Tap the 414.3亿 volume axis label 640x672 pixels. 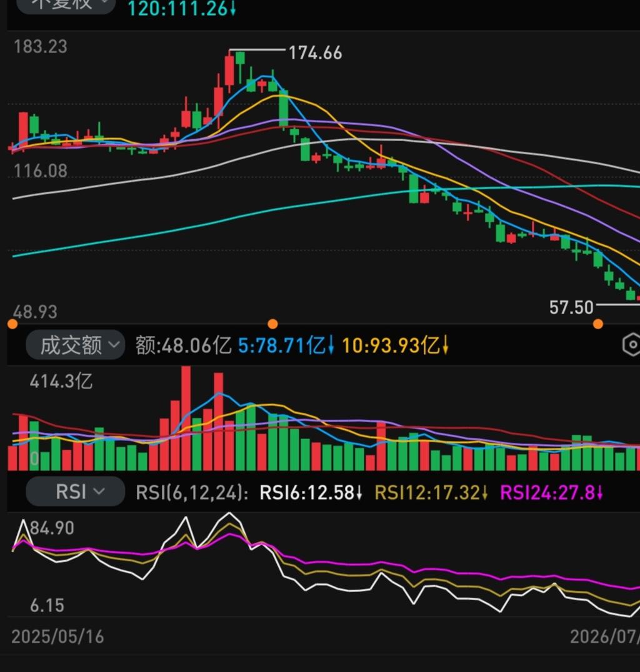(x=61, y=381)
